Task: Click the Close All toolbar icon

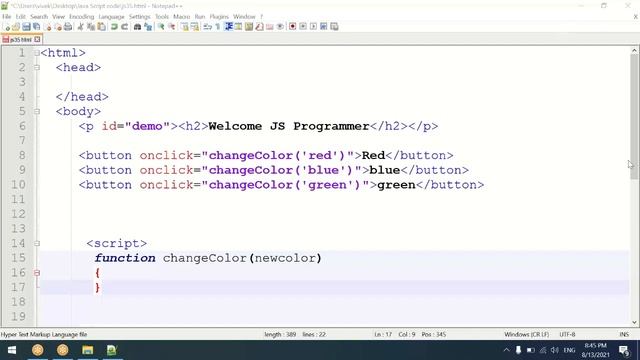Action: tap(58, 27)
